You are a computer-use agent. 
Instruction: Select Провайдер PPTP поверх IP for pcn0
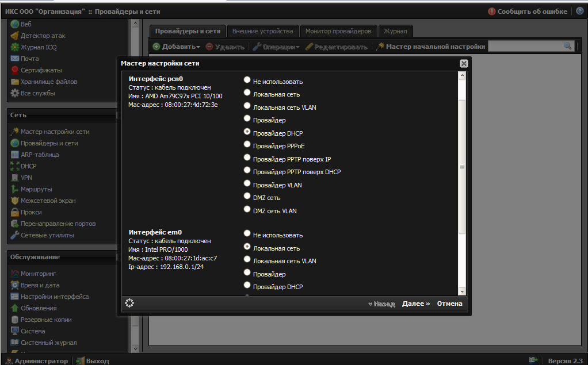point(247,157)
